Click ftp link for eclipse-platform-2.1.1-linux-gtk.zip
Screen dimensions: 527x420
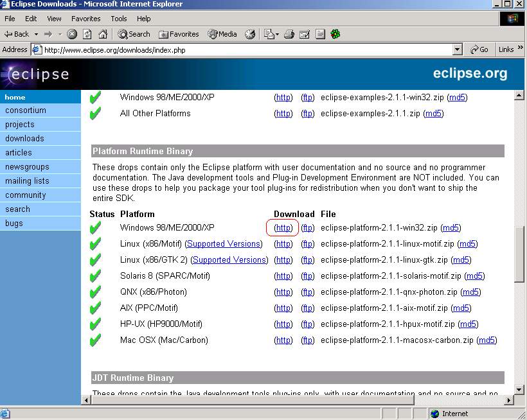308,260
